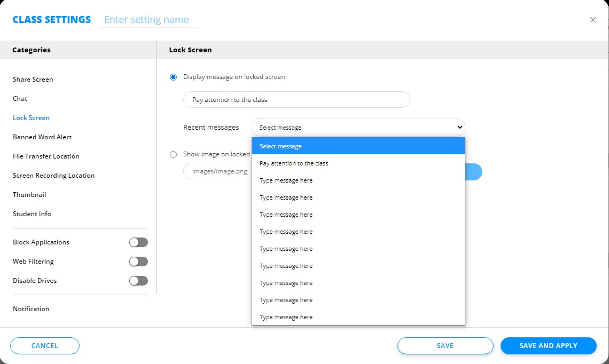Select the last 'Type message here' option

[286, 317]
